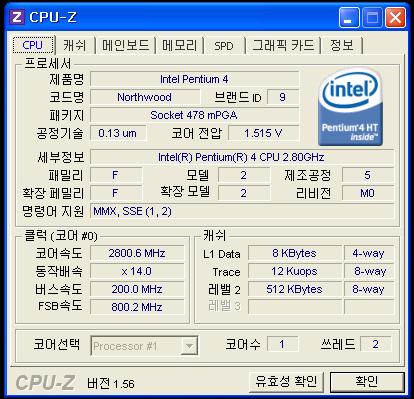Image resolution: width=414 pixels, height=399 pixels.
Task: Switch to the 캐쉬 tab
Action: tap(75, 45)
